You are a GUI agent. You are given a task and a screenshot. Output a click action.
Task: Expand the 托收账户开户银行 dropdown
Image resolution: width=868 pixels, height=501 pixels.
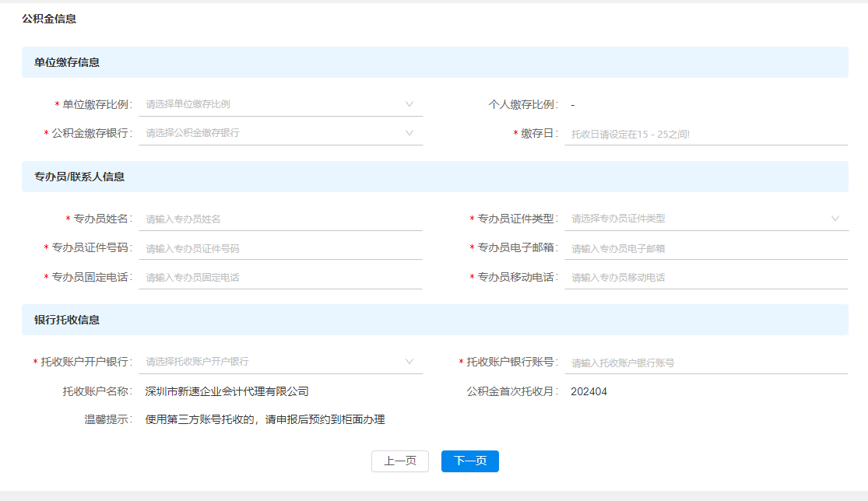pyautogui.click(x=280, y=362)
